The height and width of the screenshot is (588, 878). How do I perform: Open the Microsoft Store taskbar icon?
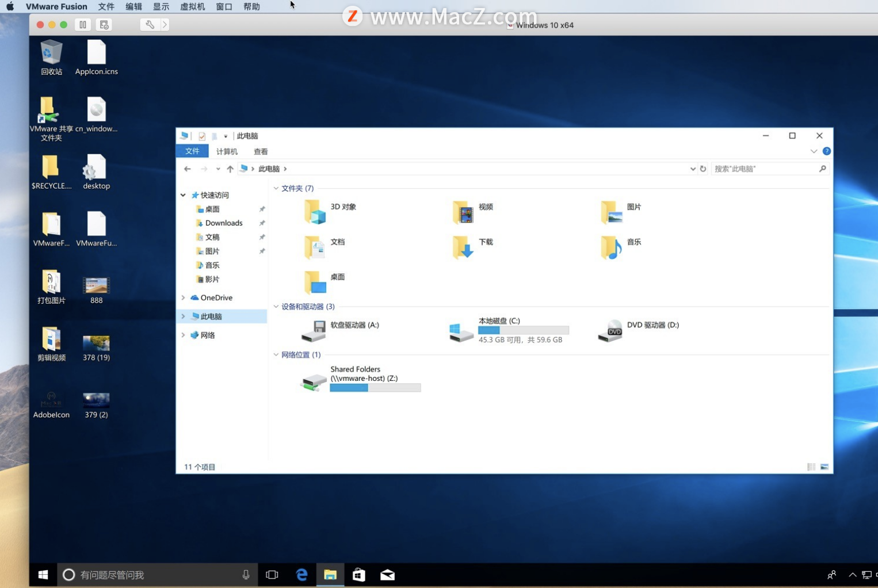click(359, 575)
